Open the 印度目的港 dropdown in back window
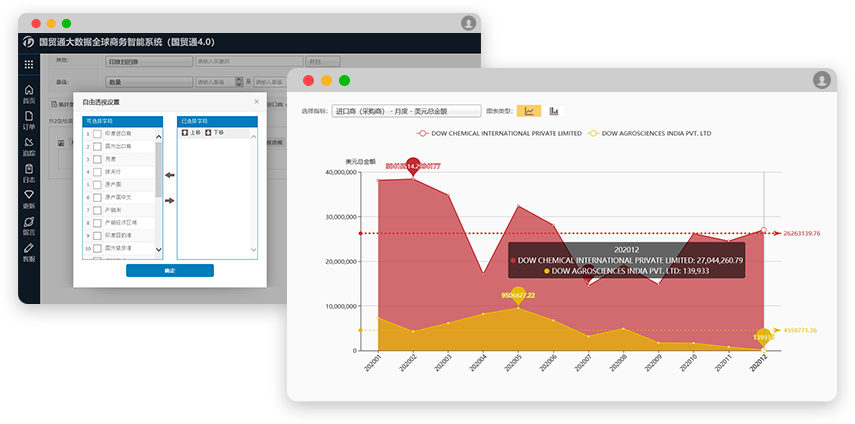Screen dimensions: 855x424 (x=149, y=62)
